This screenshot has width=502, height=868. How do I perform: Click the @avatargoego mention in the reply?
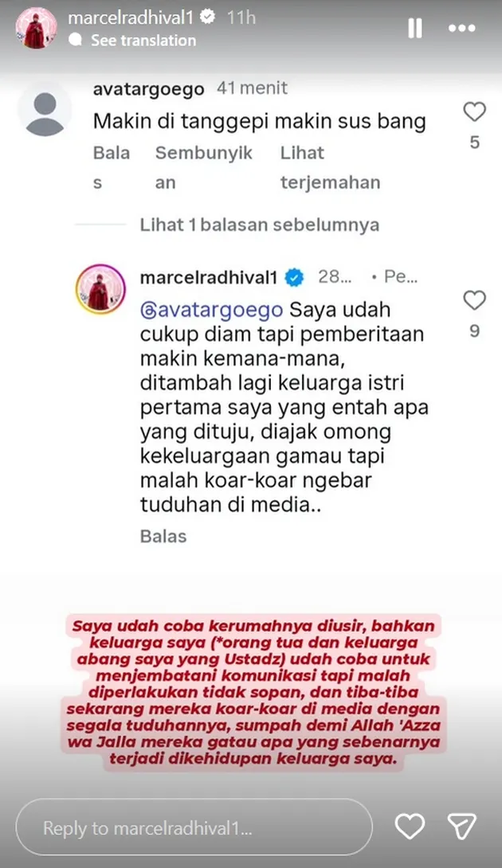(x=212, y=310)
